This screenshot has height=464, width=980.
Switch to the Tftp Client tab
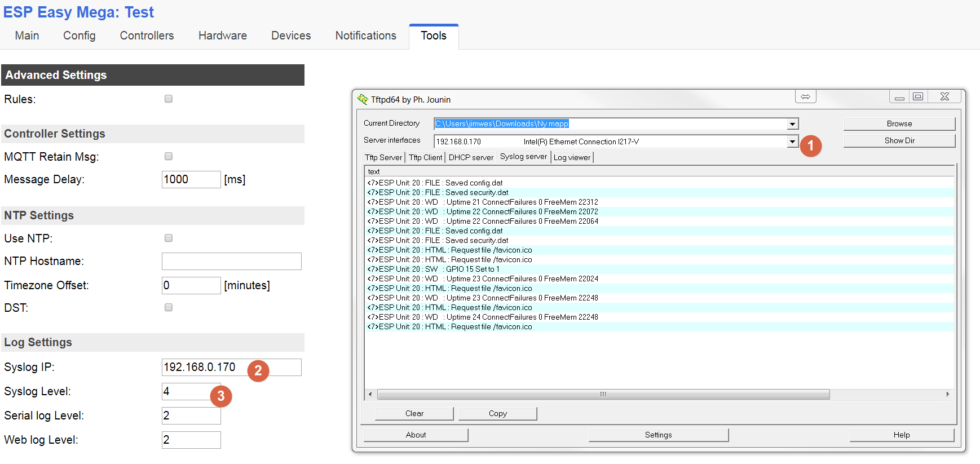coord(426,158)
